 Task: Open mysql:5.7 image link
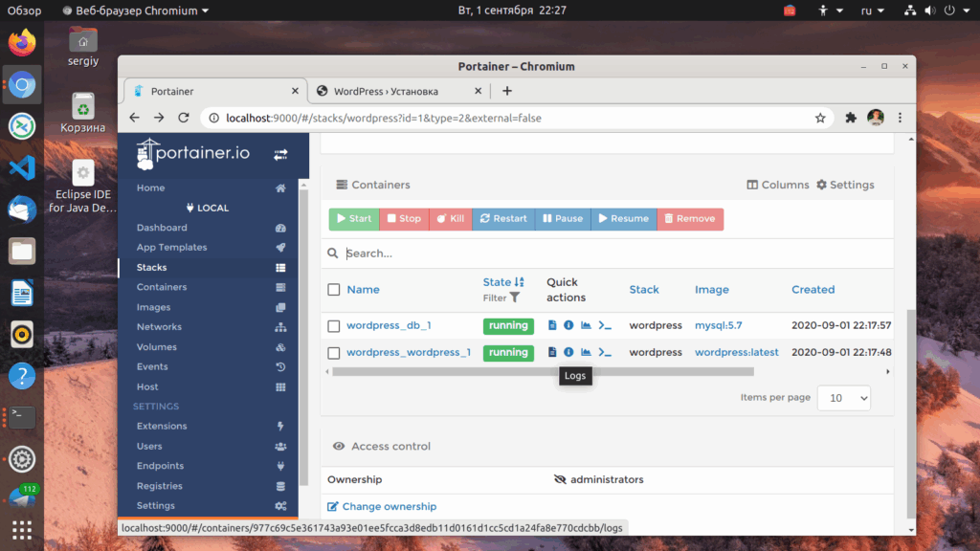coord(718,325)
